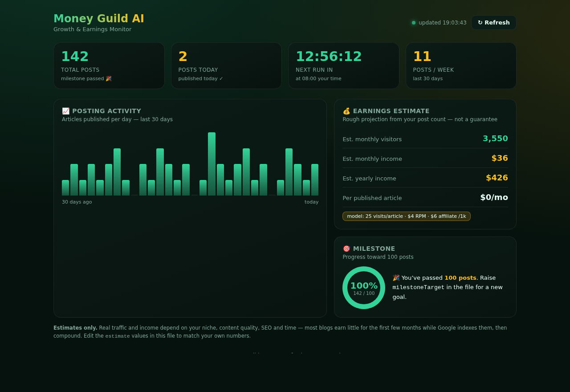Click the party popper emoji in milestone message
Image resolution: width=570 pixels, height=392 pixels.
[396, 278]
